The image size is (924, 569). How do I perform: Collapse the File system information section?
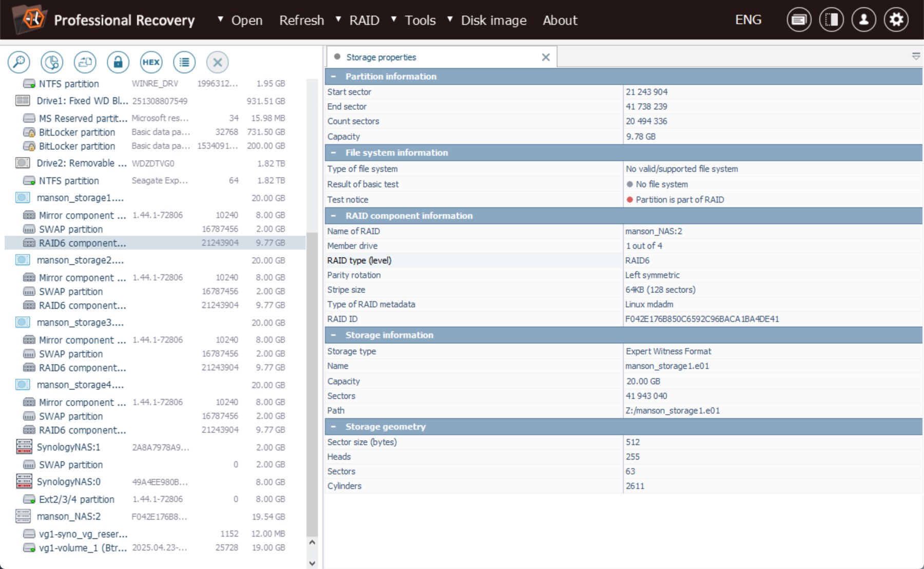(334, 152)
